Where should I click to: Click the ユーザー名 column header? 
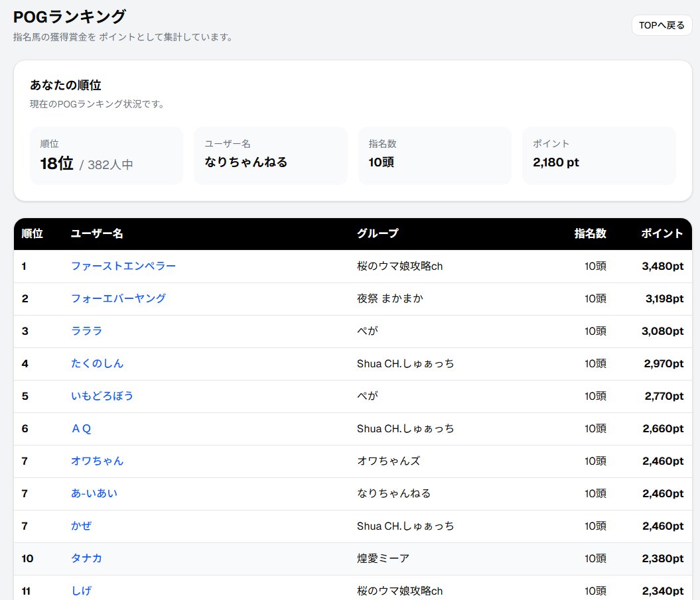(x=97, y=233)
